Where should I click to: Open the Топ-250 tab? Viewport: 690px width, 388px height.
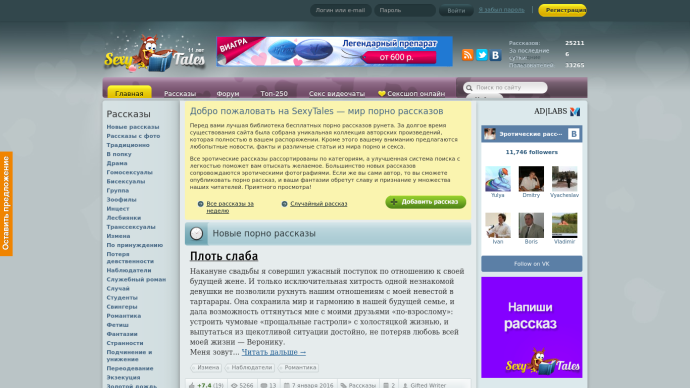pos(274,93)
